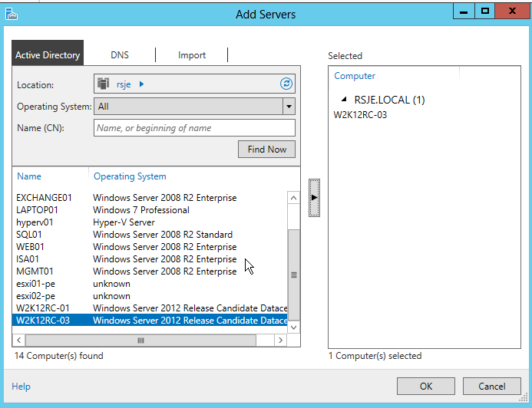Collapse the RSJE.LOCAL tree node

(345, 100)
